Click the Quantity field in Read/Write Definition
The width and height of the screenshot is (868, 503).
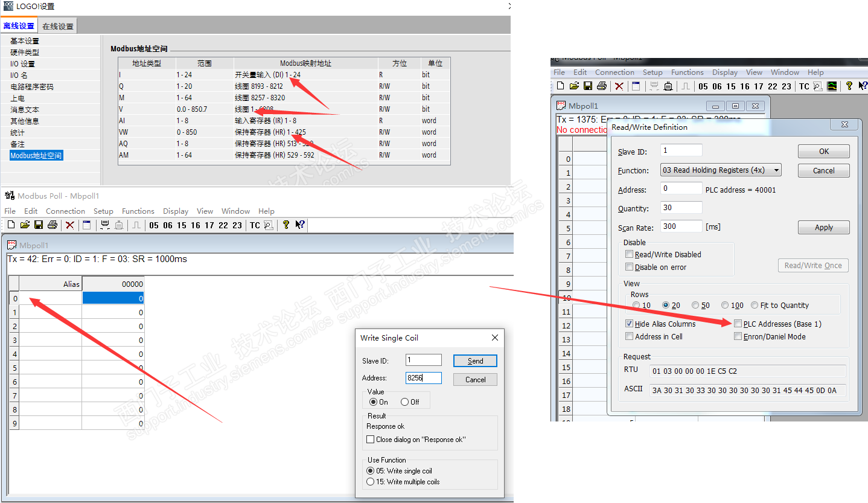coord(681,208)
